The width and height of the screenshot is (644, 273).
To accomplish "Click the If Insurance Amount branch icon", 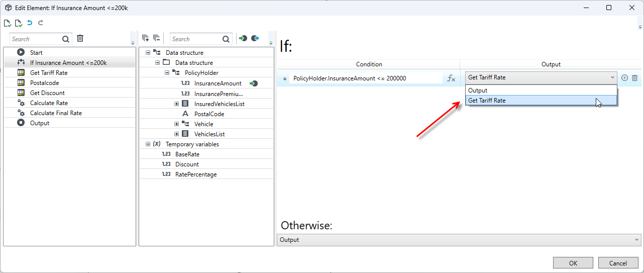I will point(21,62).
